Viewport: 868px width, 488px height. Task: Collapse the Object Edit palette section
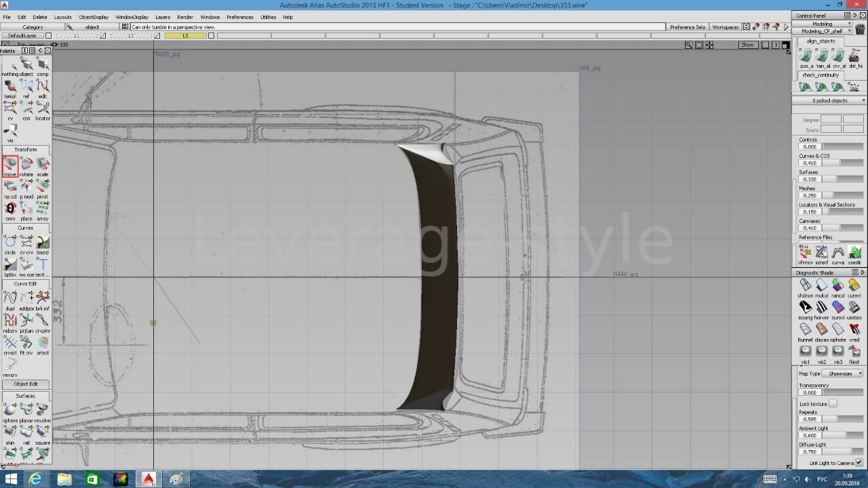coord(26,384)
